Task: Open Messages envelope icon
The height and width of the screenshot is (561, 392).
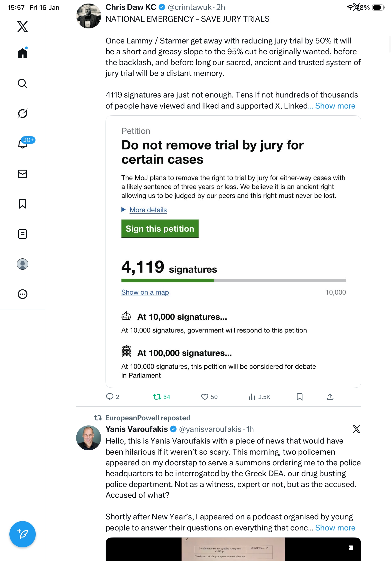Action: click(x=23, y=174)
